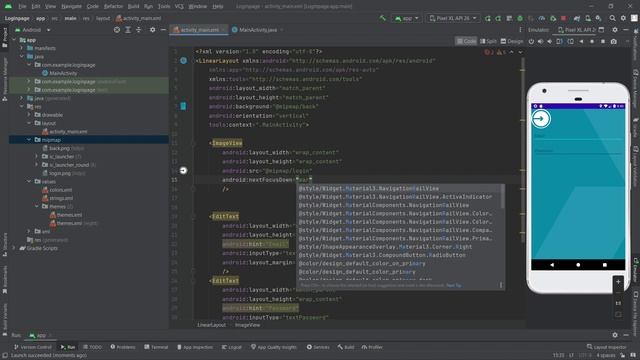Open the VCS menu
This screenshot has height=360, width=640.
(179, 7)
